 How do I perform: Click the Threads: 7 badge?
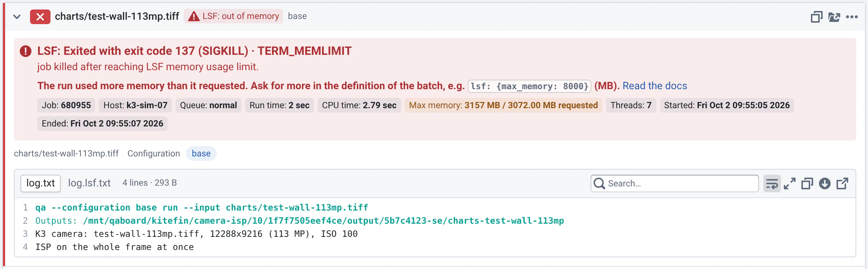click(631, 105)
